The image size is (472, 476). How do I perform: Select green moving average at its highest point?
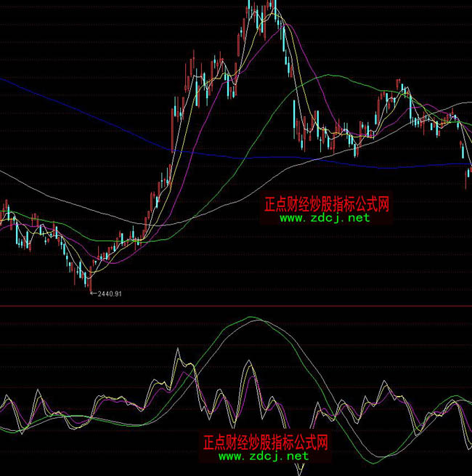[x=325, y=74]
